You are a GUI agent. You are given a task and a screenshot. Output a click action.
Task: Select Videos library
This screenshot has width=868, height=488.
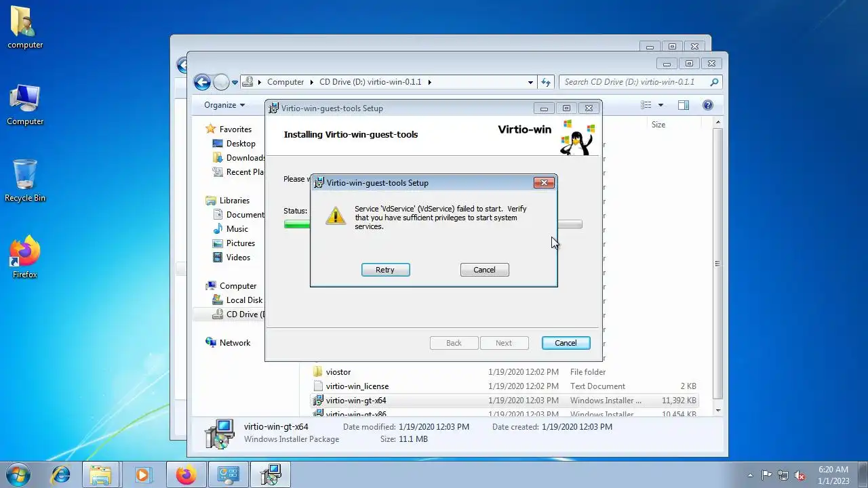coord(238,258)
